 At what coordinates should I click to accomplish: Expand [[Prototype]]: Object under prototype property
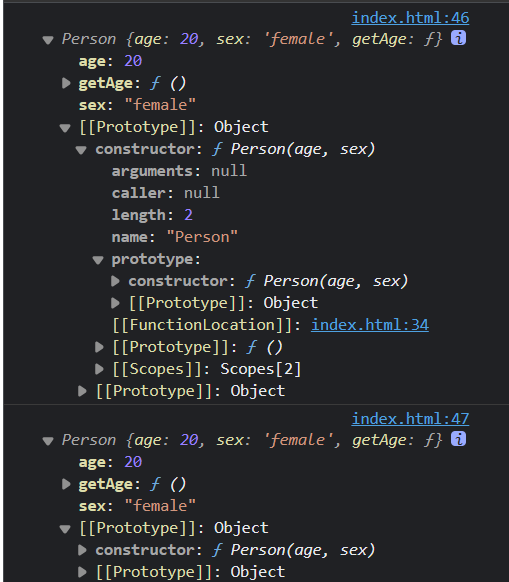(x=115, y=303)
